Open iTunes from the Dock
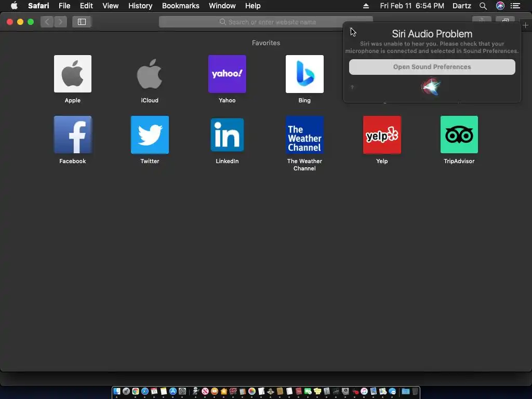This screenshot has height=399, width=532. tap(364, 391)
